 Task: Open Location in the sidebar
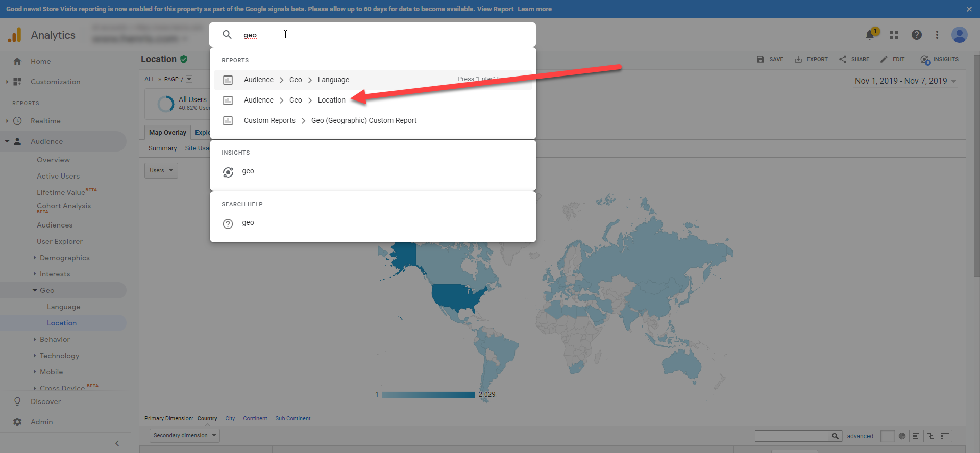62,323
